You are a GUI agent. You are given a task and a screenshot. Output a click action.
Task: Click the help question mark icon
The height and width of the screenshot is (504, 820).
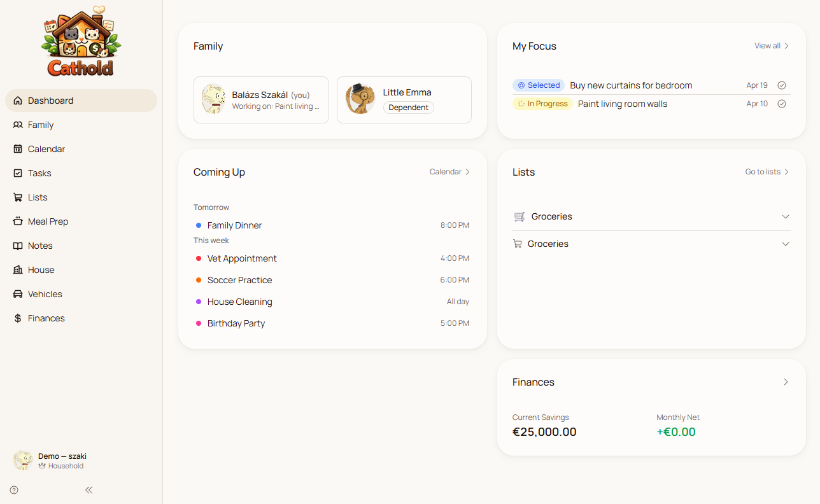14,490
